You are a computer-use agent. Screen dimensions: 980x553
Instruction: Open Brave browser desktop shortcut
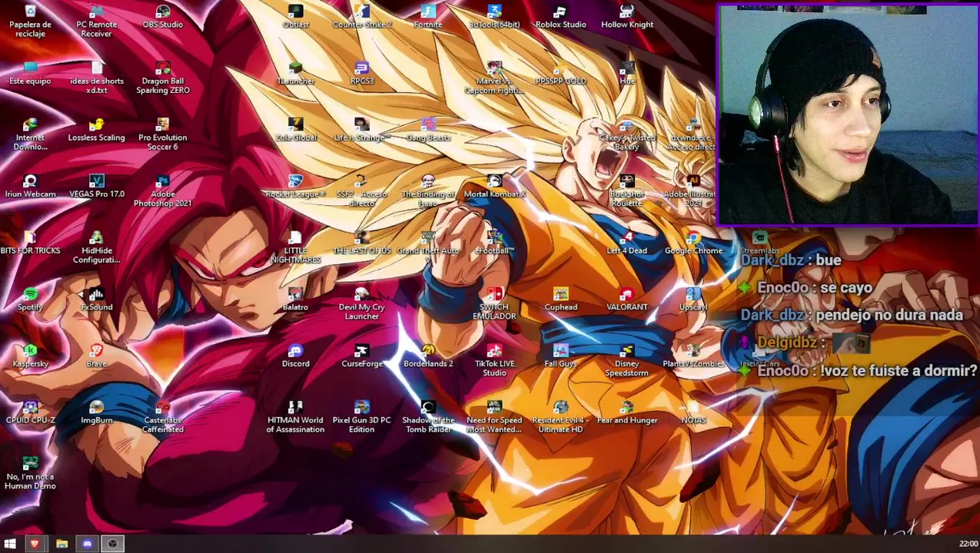coord(96,356)
